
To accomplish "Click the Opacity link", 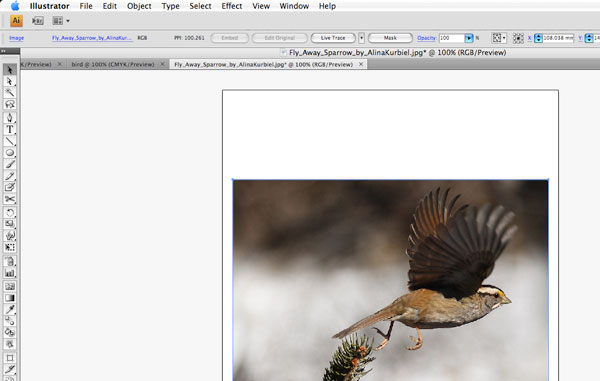I will (426, 38).
